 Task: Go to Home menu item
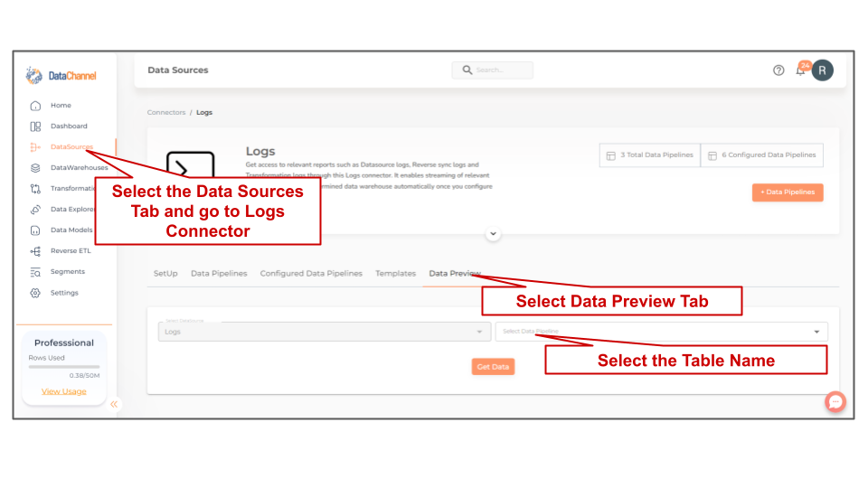[61, 105]
